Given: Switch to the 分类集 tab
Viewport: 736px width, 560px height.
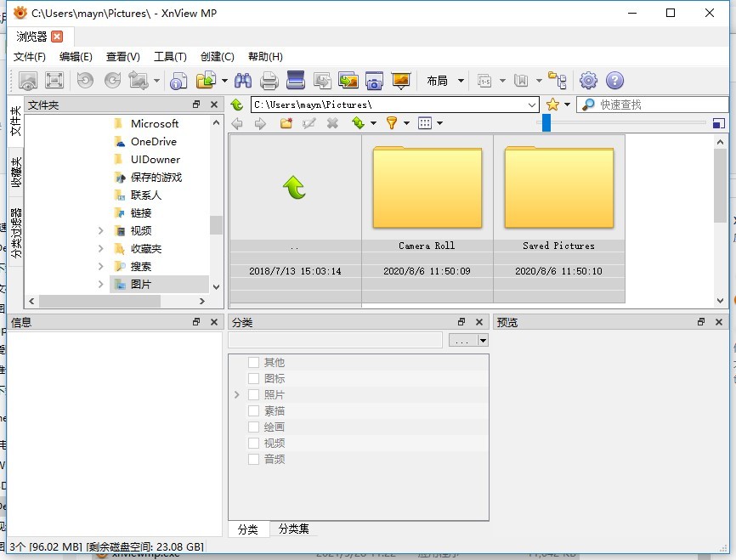Looking at the screenshot, I should pyautogui.click(x=293, y=529).
